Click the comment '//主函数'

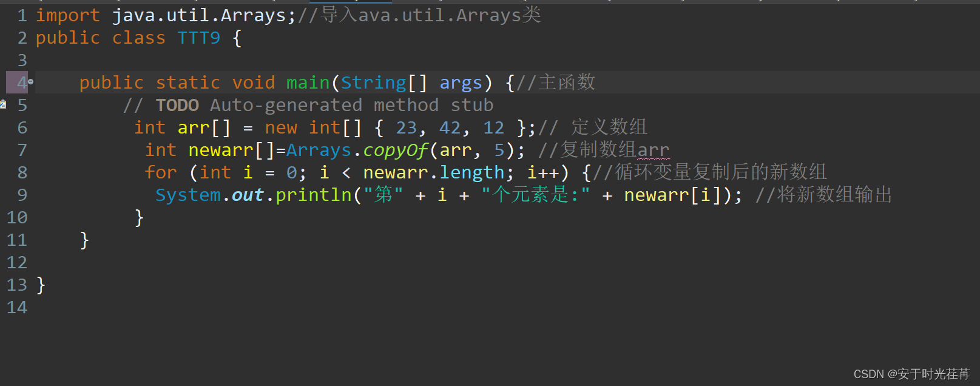556,82
